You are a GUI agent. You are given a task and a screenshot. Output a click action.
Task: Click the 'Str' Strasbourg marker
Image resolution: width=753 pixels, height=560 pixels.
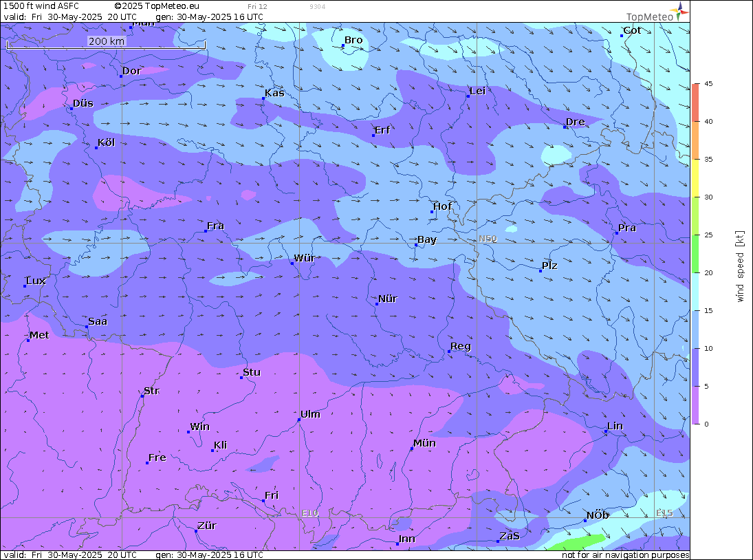click(x=142, y=396)
